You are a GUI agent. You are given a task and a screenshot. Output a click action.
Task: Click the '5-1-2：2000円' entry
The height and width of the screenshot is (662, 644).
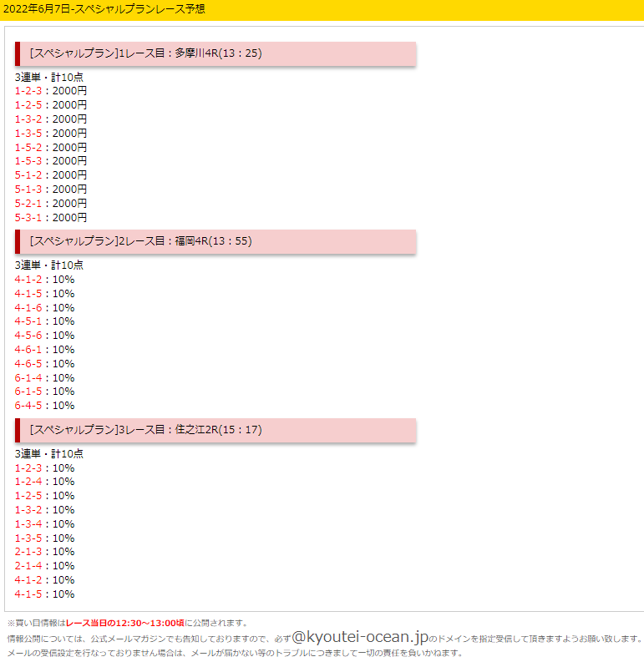point(51,174)
